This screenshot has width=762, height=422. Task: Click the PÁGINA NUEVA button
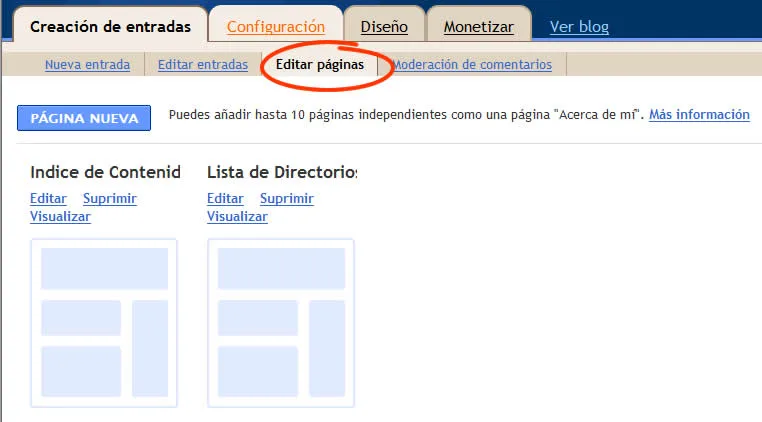coord(84,118)
